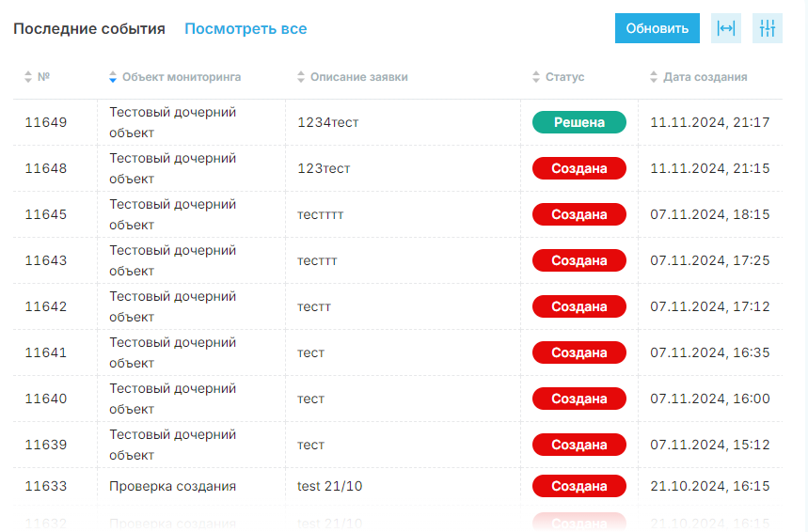This screenshot has height=532, width=808.
Task: Click the fit column width icon
Action: (725, 28)
